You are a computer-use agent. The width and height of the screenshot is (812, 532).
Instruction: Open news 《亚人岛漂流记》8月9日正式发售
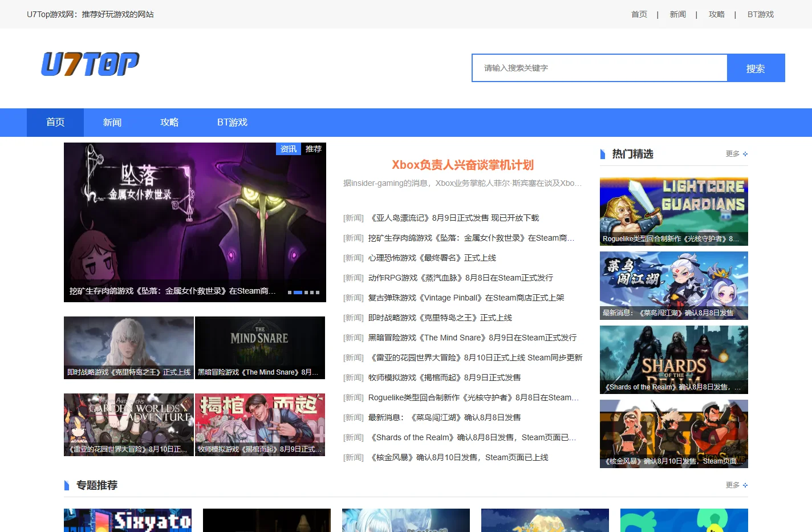pyautogui.click(x=453, y=218)
